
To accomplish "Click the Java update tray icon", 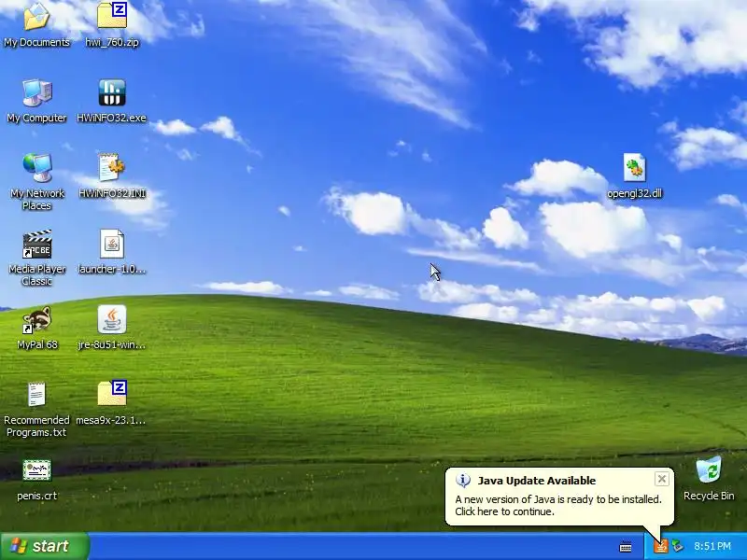I will (660, 546).
